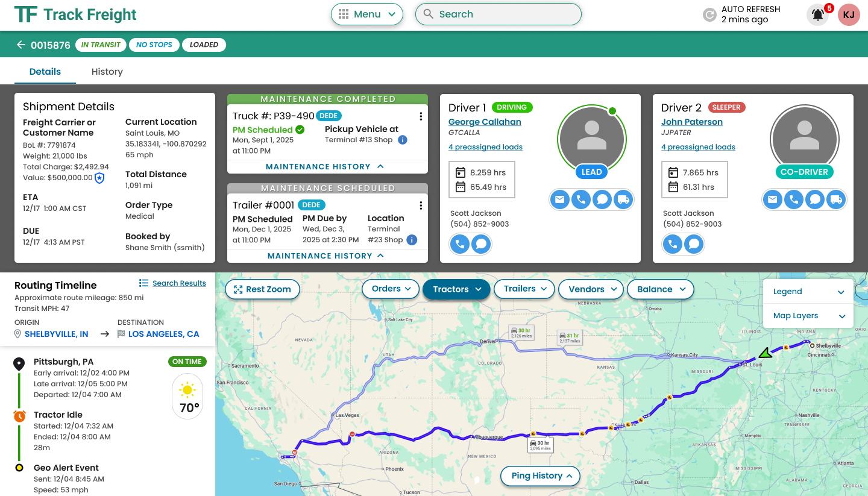This screenshot has width=868, height=496.
Task: Open email icon for George Callahan
Action: coord(560,199)
